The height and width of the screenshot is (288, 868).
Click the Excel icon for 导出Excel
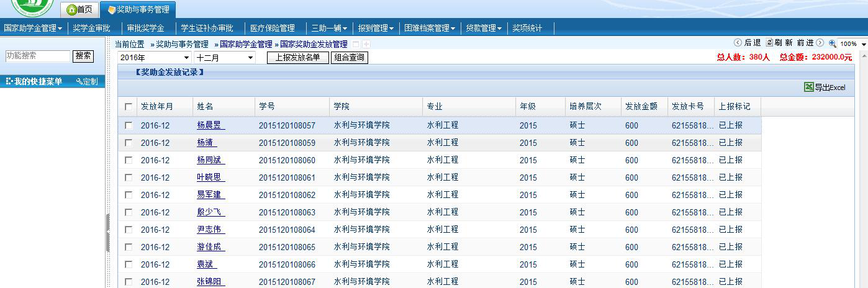[808, 88]
